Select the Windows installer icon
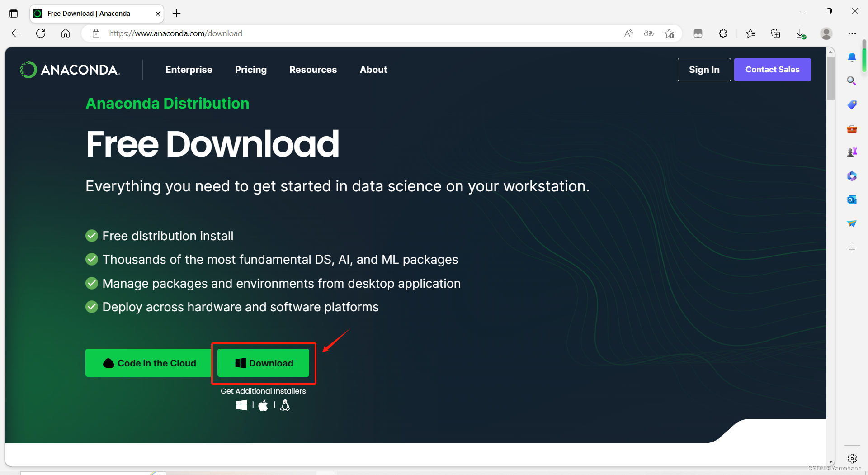The height and width of the screenshot is (475, 868). coord(241,405)
